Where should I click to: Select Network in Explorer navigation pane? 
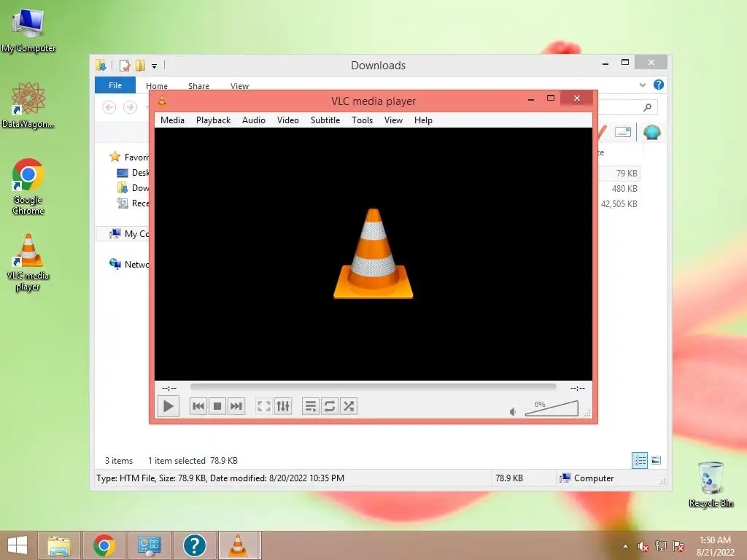click(128, 264)
